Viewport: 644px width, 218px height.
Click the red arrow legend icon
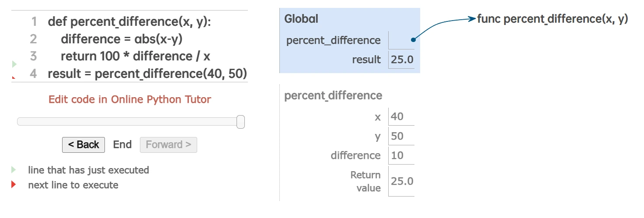coord(14,185)
